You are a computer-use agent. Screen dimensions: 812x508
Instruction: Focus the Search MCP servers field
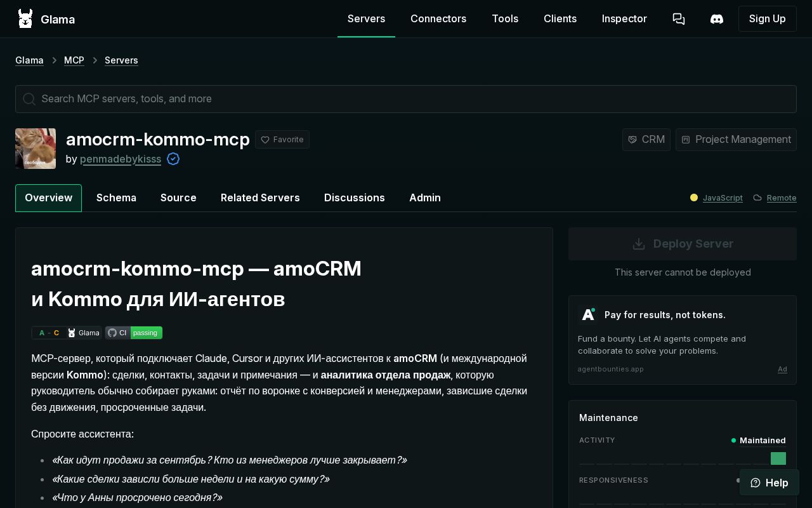(x=406, y=99)
